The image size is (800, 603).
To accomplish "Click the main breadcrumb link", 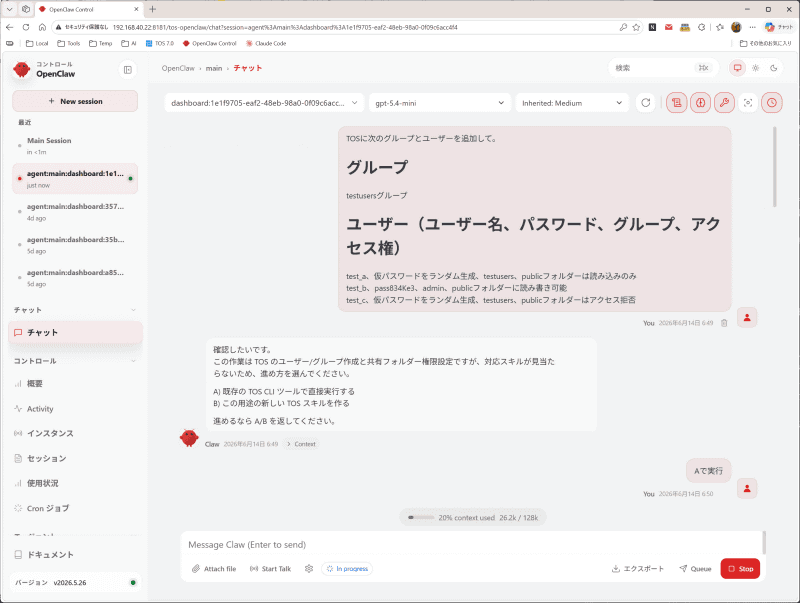I will [214, 68].
